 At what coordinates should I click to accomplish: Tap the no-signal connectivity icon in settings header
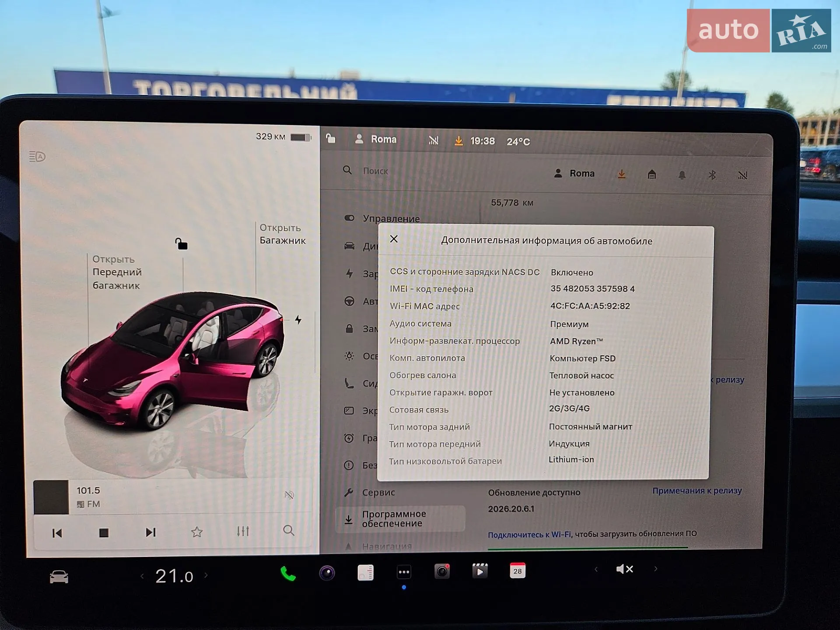pyautogui.click(x=742, y=175)
